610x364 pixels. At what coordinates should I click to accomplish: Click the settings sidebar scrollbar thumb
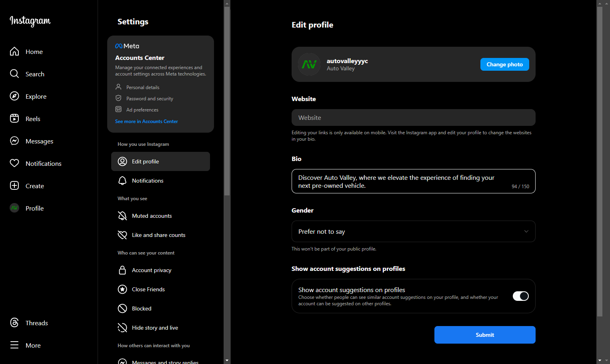[x=227, y=101]
